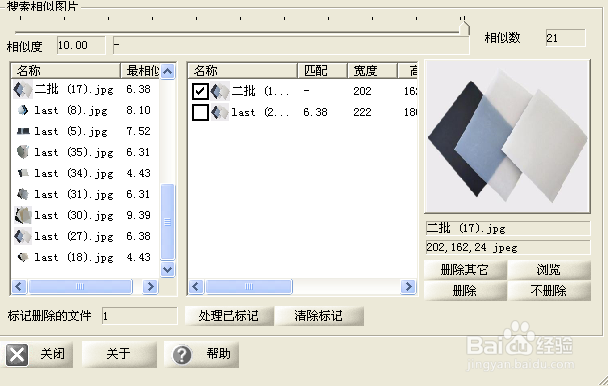
Task: Click the thumbnail icon of last (35).jpg
Action: (23, 152)
